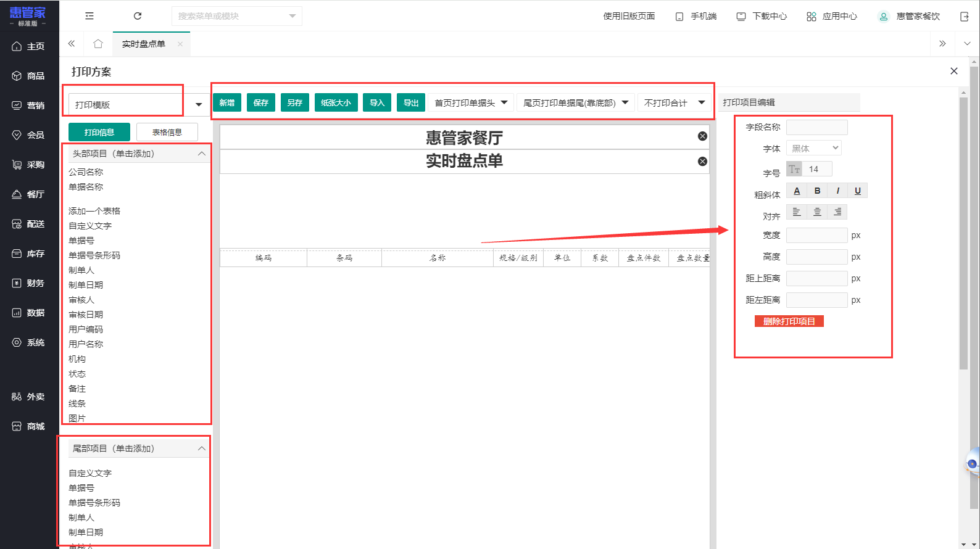Toggle italic text formatting
The height and width of the screenshot is (549, 980).
(x=837, y=191)
